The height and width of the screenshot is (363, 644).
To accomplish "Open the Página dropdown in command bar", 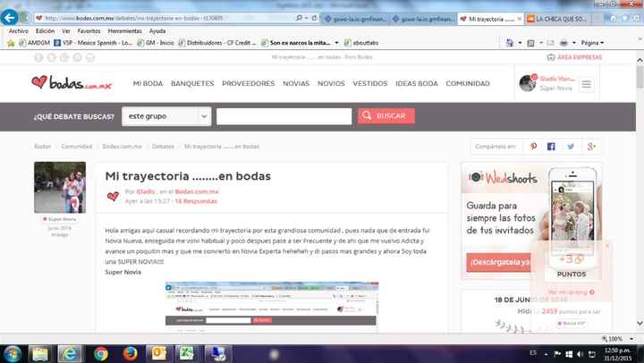I will click(592, 43).
